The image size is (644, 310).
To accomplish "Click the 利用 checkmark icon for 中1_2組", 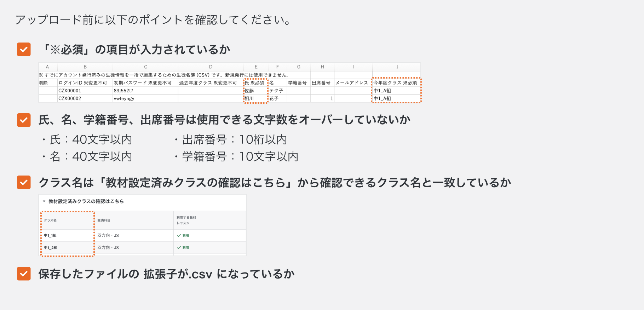I will coord(179,248).
